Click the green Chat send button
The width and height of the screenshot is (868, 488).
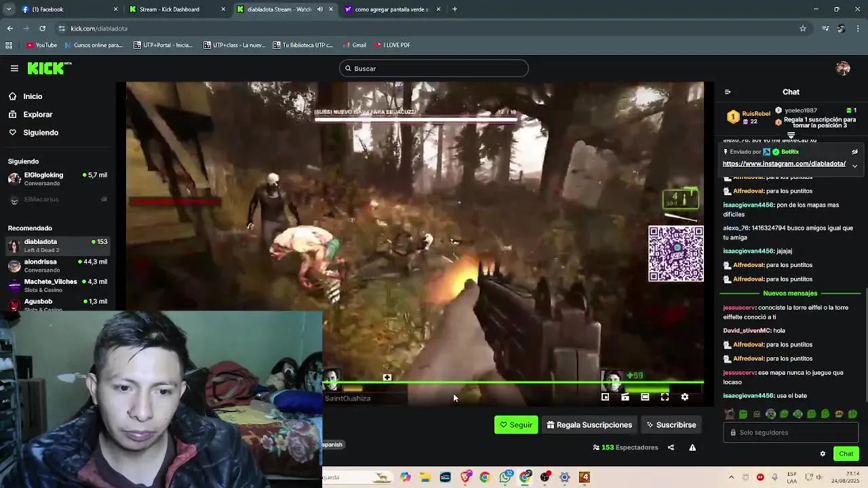(x=846, y=454)
